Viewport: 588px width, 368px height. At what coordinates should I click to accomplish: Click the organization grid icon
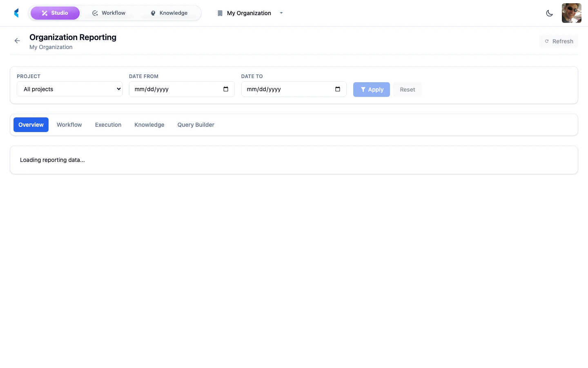tap(219, 13)
